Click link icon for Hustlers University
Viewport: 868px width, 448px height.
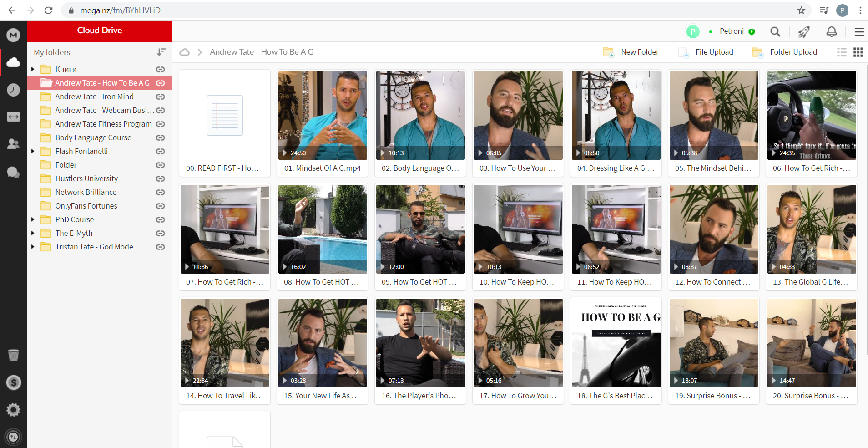pyautogui.click(x=160, y=178)
